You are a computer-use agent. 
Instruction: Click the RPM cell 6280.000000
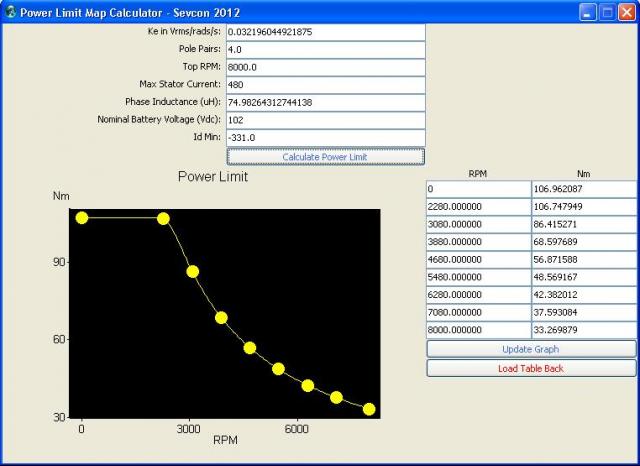point(478,295)
